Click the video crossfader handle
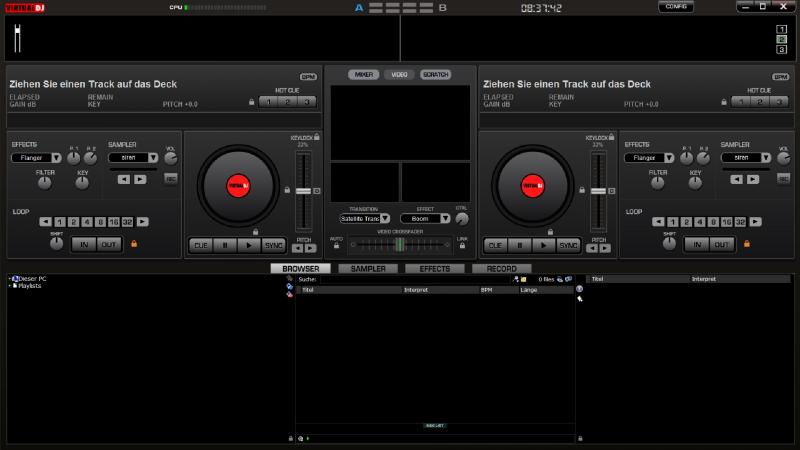 coord(400,245)
